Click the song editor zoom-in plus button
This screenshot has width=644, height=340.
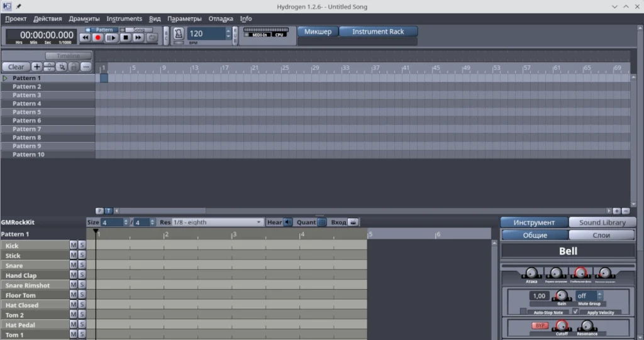point(616,211)
